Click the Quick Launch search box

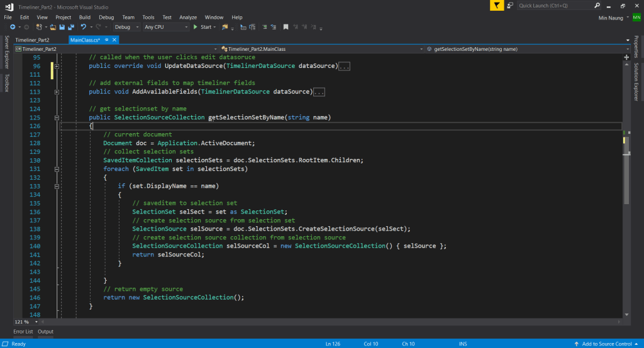click(x=553, y=6)
